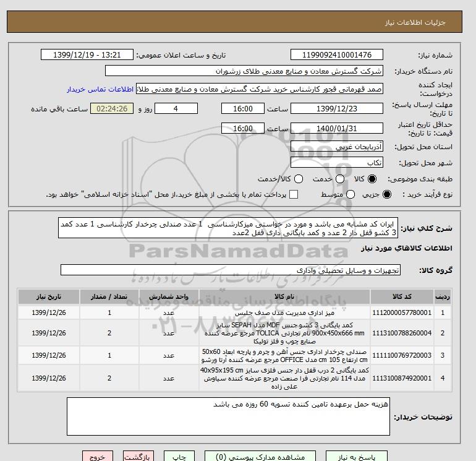Choose the متوسط purchase type radio
This screenshot has height=461, width=476.
coord(351,194)
